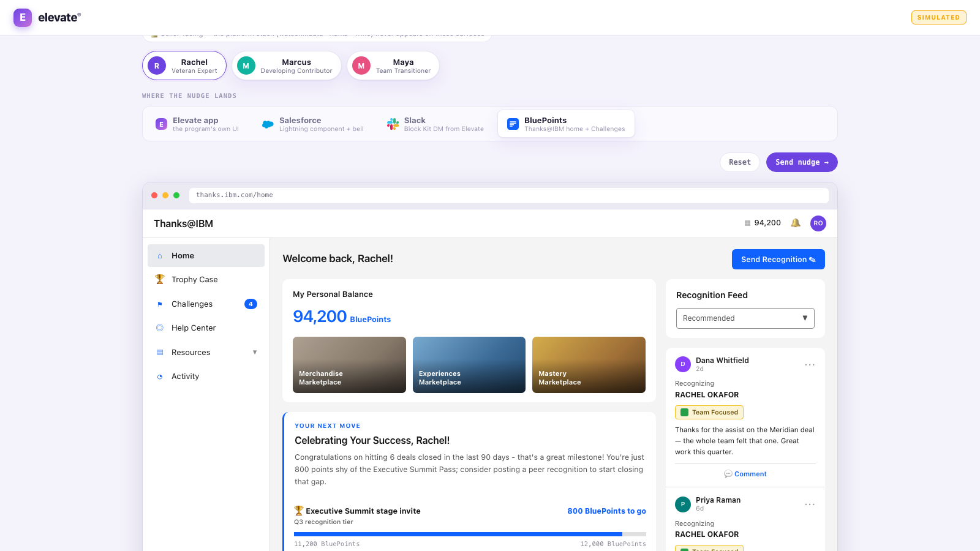Viewport: 980px width, 551px height.
Task: Switch to the Elevate app surface
Action: point(197,124)
